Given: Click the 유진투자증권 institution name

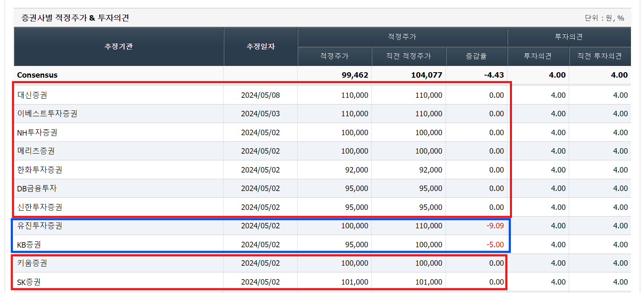Looking at the screenshot, I should pyautogui.click(x=40, y=226).
